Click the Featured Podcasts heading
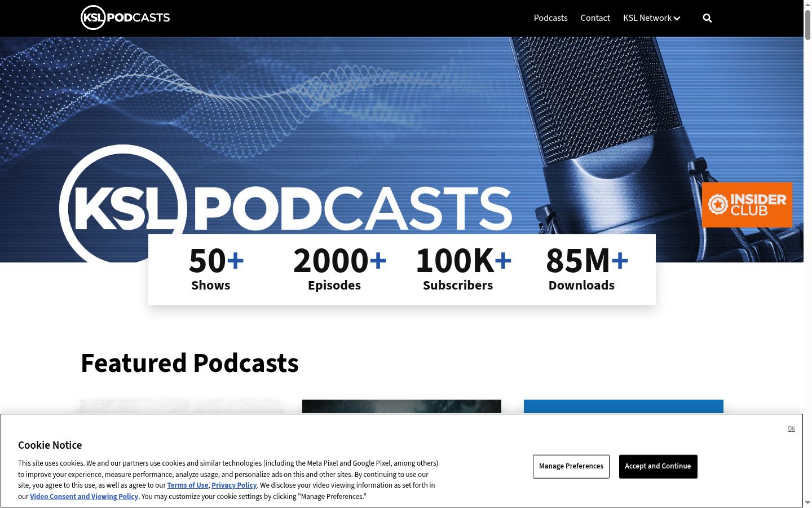The width and height of the screenshot is (812, 508). pos(189,363)
